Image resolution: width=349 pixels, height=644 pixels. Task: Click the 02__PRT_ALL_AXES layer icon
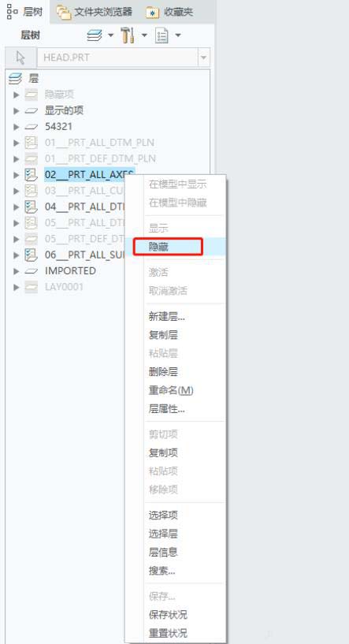(x=32, y=175)
